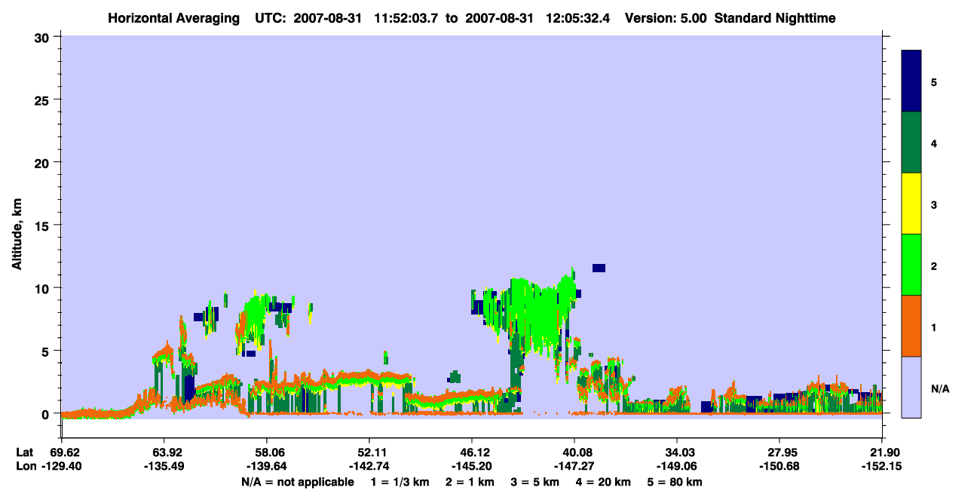
Task: Click the latitude value 69.62
Action: [x=63, y=452]
